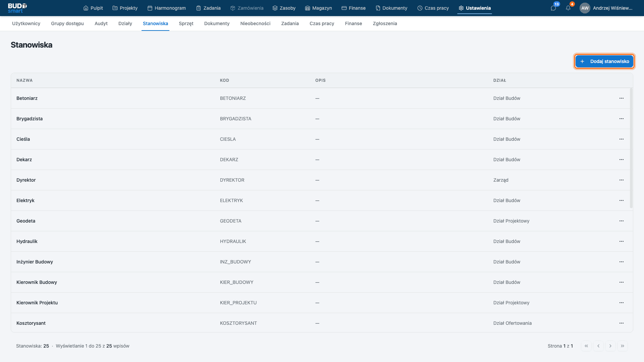The width and height of the screenshot is (644, 362).
Task: Open the notifications bell
Action: click(568, 8)
